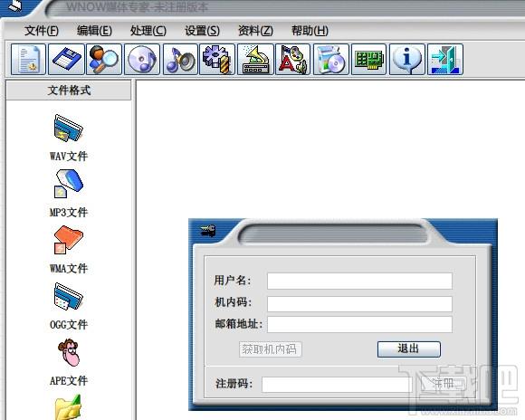Click the new document toolbar icon
The height and width of the screenshot is (420, 525).
coord(28,59)
